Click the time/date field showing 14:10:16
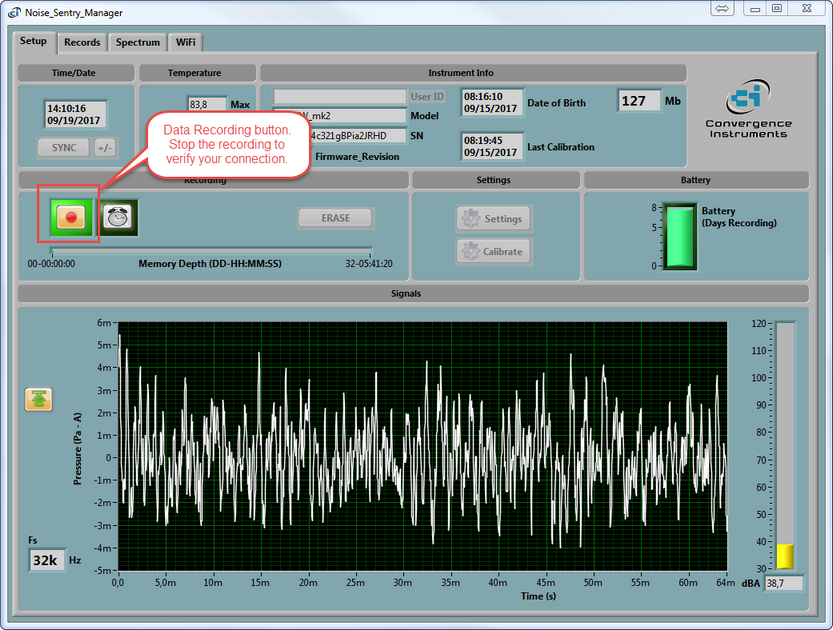The height and width of the screenshot is (630, 833). pyautogui.click(x=75, y=114)
